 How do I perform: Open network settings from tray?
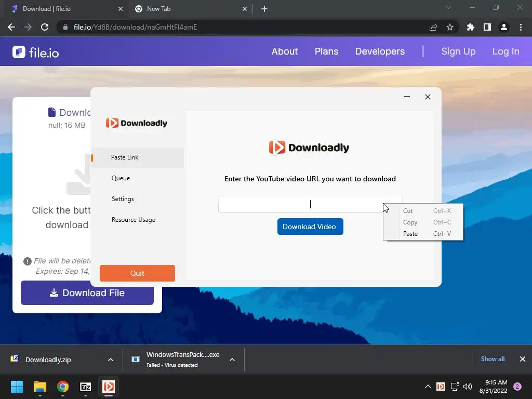tap(455, 387)
